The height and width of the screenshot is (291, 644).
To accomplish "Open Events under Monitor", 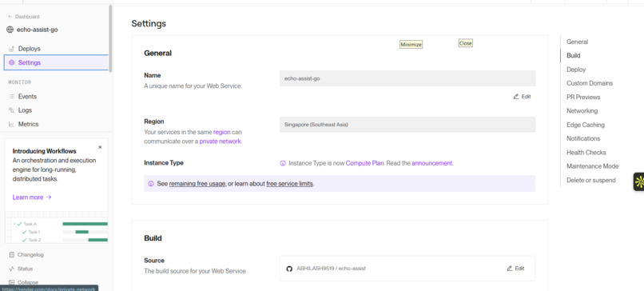I will 27,96.
